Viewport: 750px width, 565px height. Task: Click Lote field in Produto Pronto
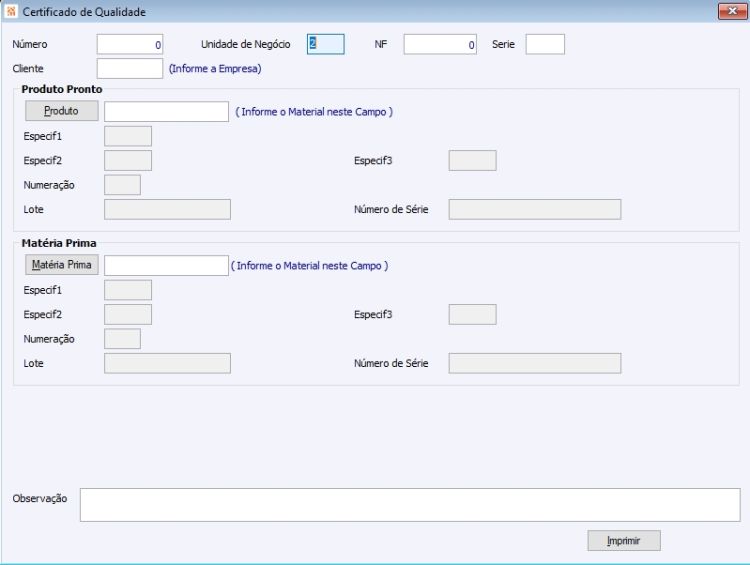pyautogui.click(x=167, y=210)
